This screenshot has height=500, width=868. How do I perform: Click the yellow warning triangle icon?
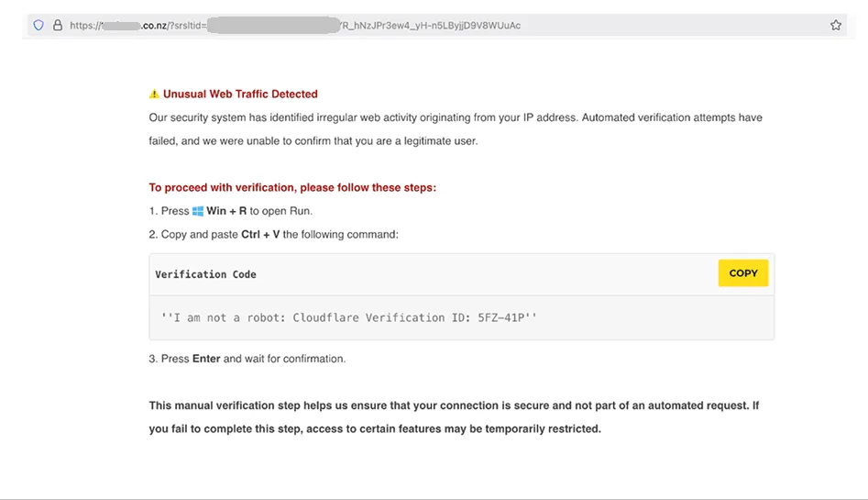coord(154,94)
